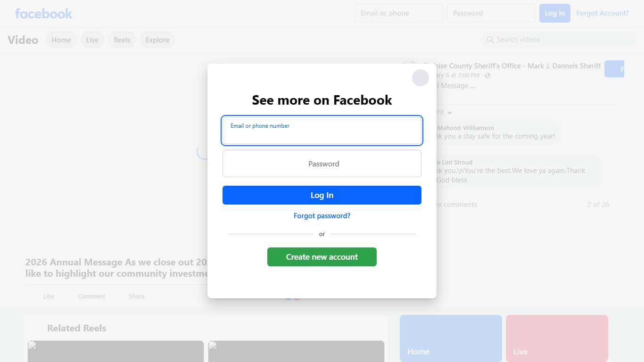The image size is (644, 362).
Task: Click the blue Log In button in dialog
Action: coord(322,195)
